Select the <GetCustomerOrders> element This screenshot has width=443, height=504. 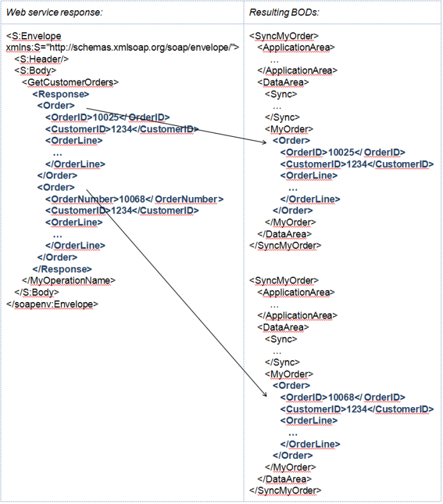click(x=70, y=82)
